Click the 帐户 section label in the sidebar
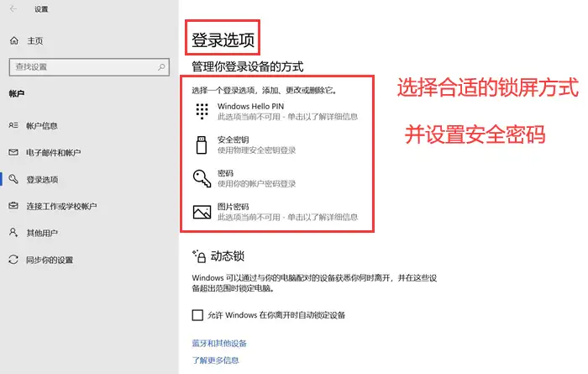 [17, 94]
